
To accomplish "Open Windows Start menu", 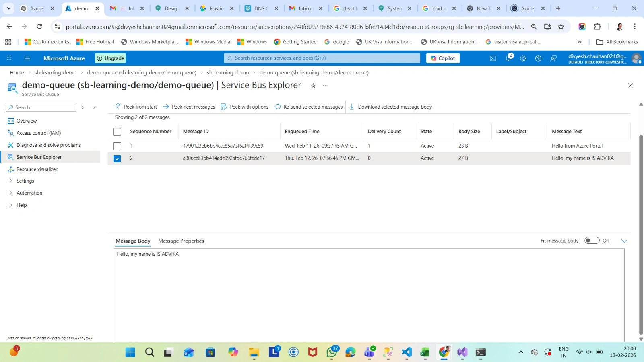I will pos(130,352).
